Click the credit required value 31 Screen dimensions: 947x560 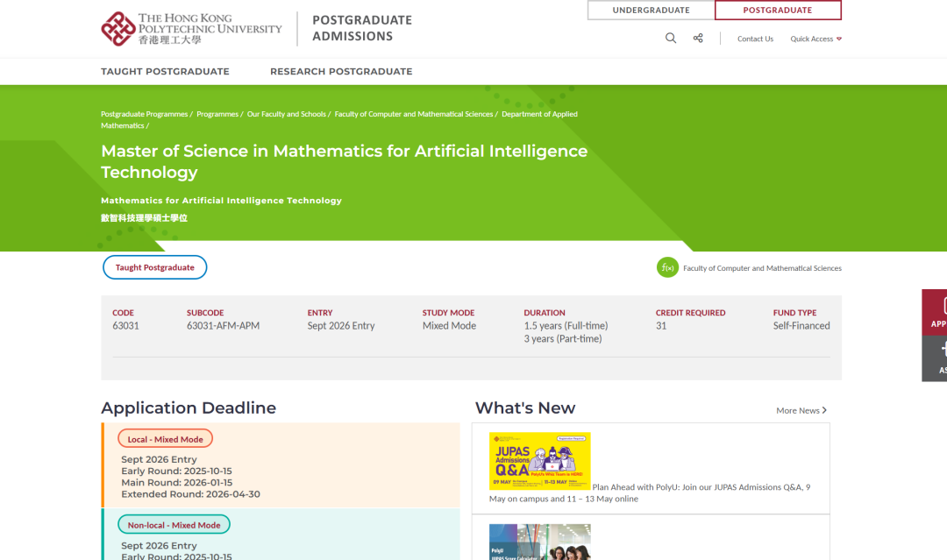[x=661, y=326]
